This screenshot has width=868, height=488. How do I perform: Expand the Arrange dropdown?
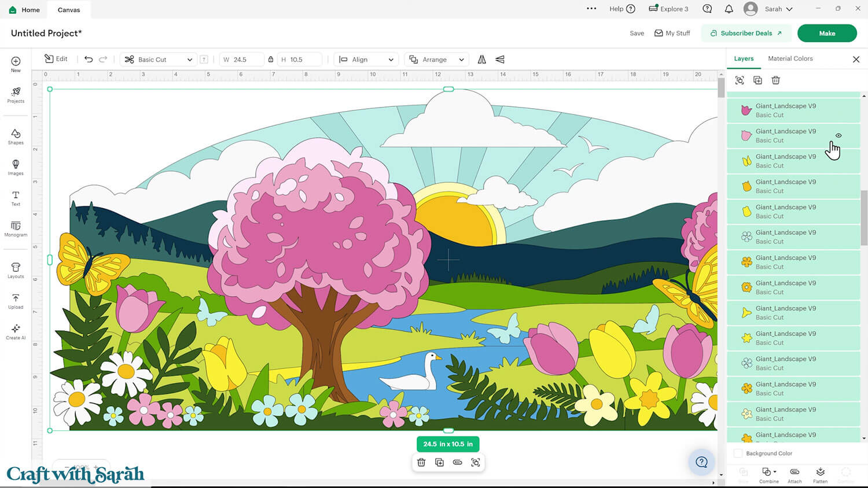pyautogui.click(x=436, y=60)
